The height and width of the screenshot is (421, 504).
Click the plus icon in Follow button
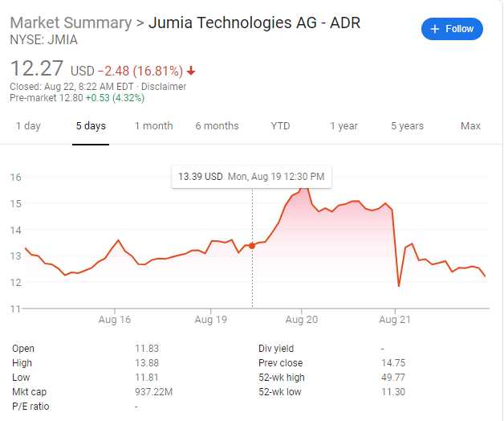point(435,29)
